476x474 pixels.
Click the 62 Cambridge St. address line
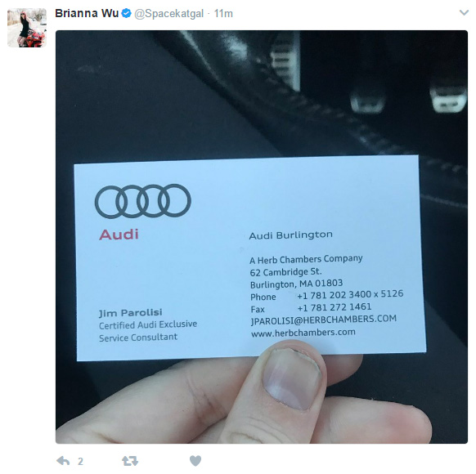(285, 272)
